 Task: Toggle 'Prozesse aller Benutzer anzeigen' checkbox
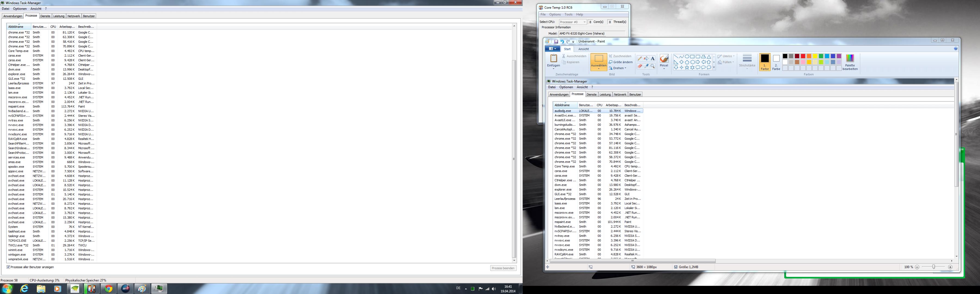pos(8,267)
